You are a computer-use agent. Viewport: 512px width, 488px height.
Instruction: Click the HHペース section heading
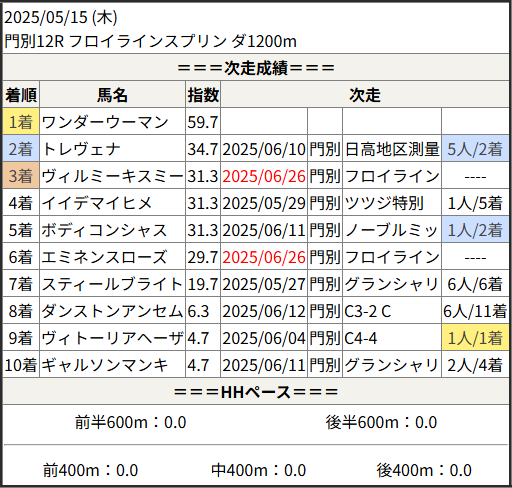click(256, 392)
